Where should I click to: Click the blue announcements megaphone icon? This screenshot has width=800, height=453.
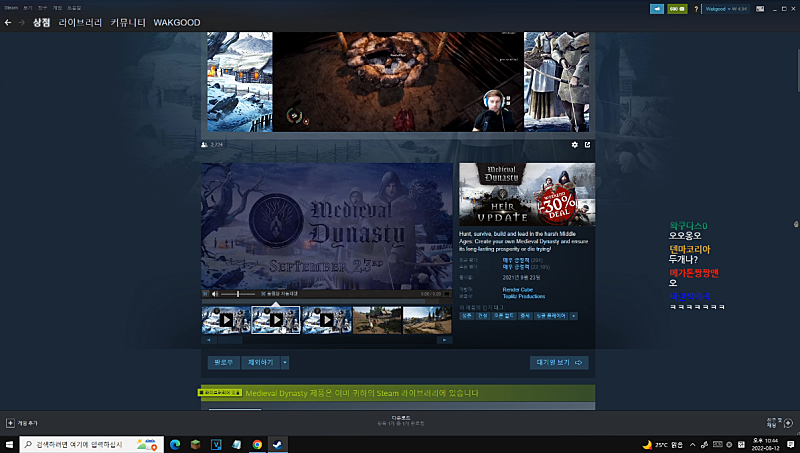(x=657, y=9)
